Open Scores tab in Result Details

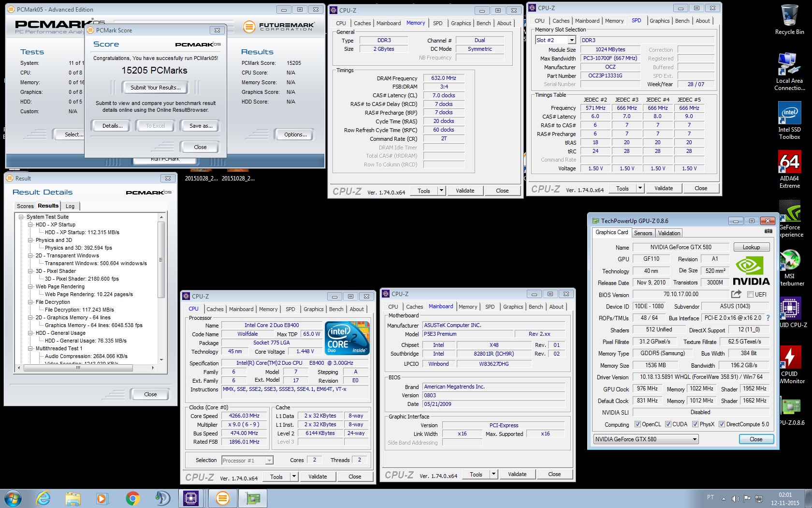[x=25, y=206]
